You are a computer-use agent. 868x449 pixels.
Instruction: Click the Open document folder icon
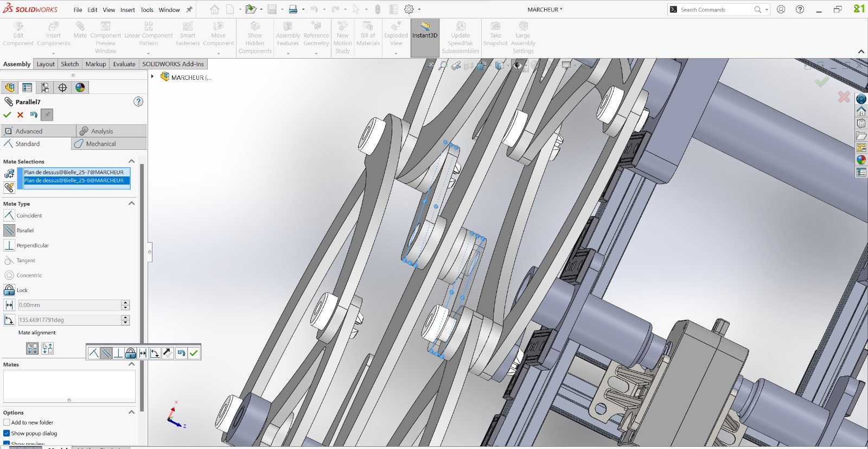click(x=250, y=9)
